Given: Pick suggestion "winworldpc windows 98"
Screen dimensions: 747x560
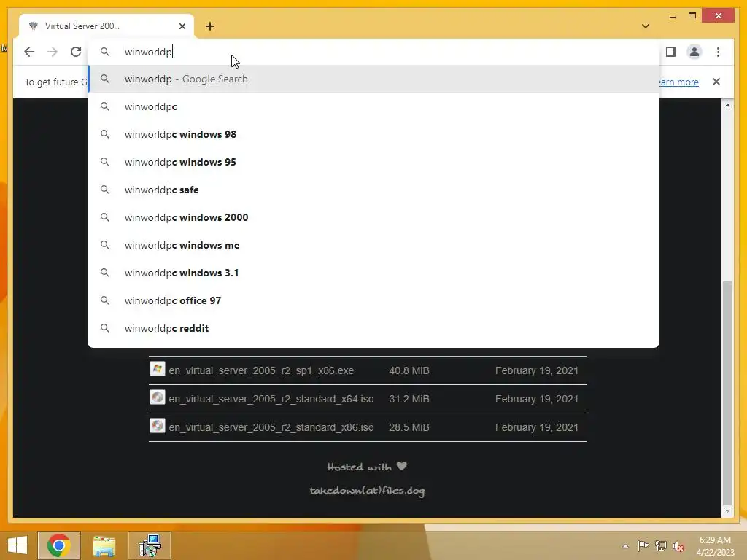Looking at the screenshot, I should pos(373,134).
